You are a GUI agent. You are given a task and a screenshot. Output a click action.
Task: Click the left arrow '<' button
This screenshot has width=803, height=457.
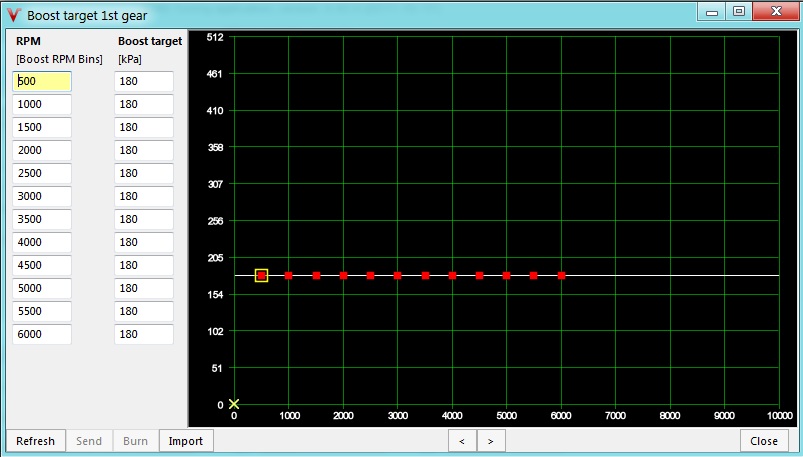(461, 441)
